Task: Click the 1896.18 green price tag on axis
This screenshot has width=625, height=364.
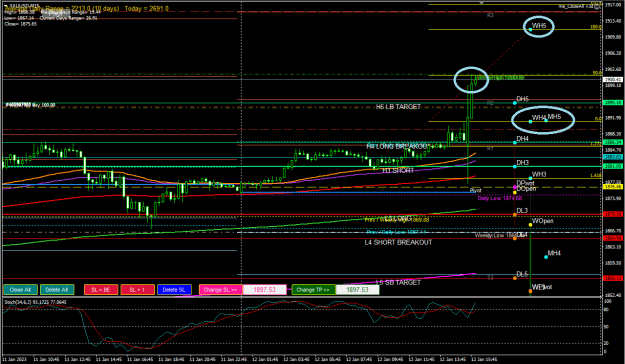Action: click(613, 102)
